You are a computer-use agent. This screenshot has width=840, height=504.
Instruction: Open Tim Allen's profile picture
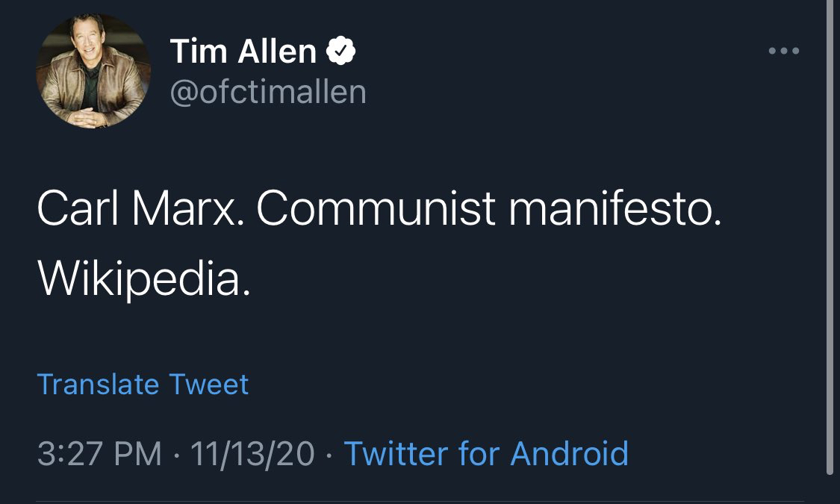(93, 72)
